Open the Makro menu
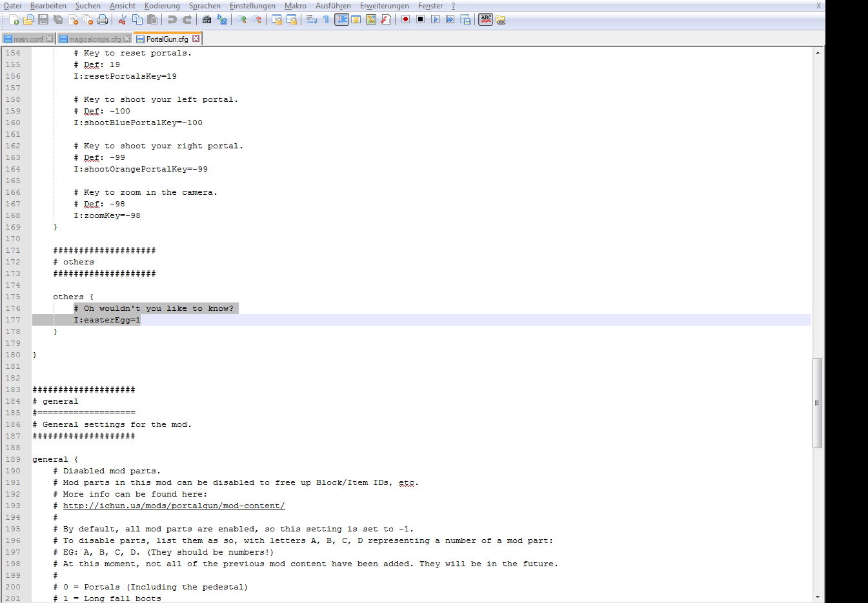The width and height of the screenshot is (868, 603). click(296, 6)
